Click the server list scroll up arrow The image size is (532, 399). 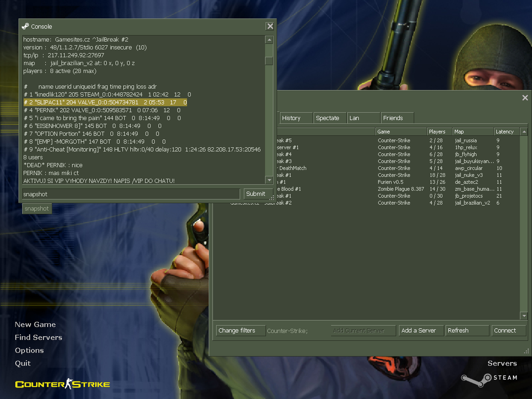coord(524,132)
